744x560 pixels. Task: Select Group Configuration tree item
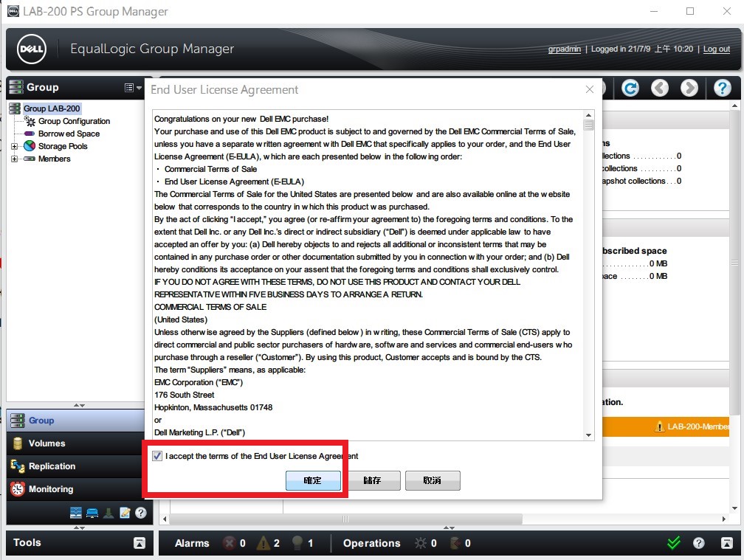click(x=74, y=122)
